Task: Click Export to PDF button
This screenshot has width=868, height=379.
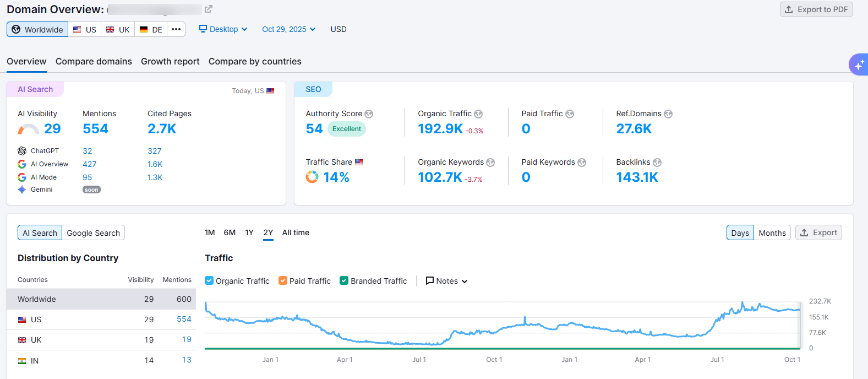Action: (816, 9)
